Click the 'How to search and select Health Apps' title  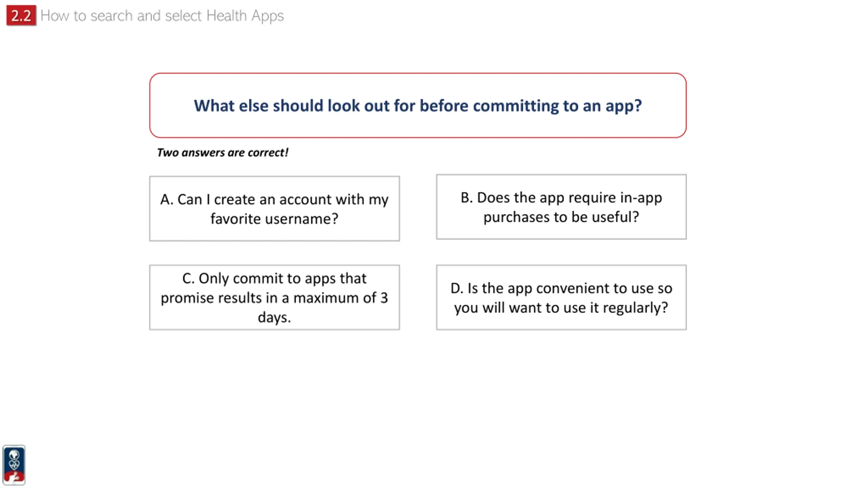tap(162, 16)
